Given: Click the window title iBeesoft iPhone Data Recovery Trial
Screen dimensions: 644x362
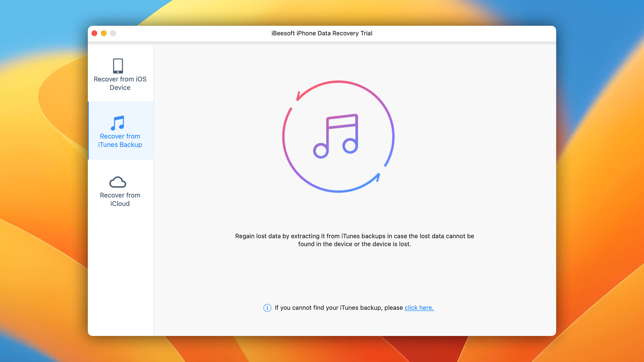Looking at the screenshot, I should pos(322,33).
